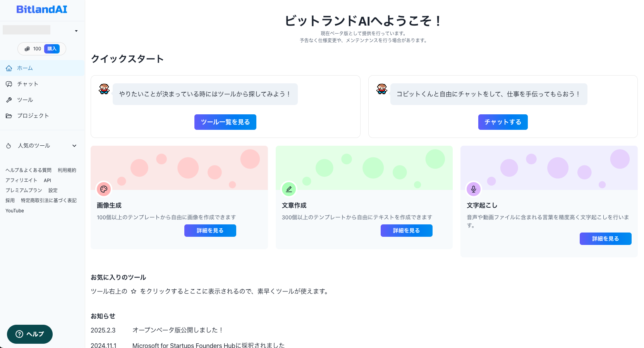Click the 文字起こし card title

482,205
